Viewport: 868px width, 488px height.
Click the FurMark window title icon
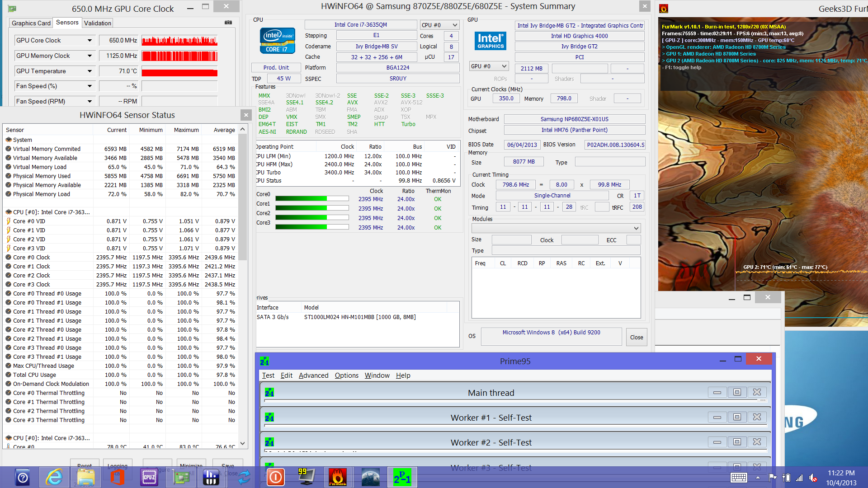(x=664, y=9)
